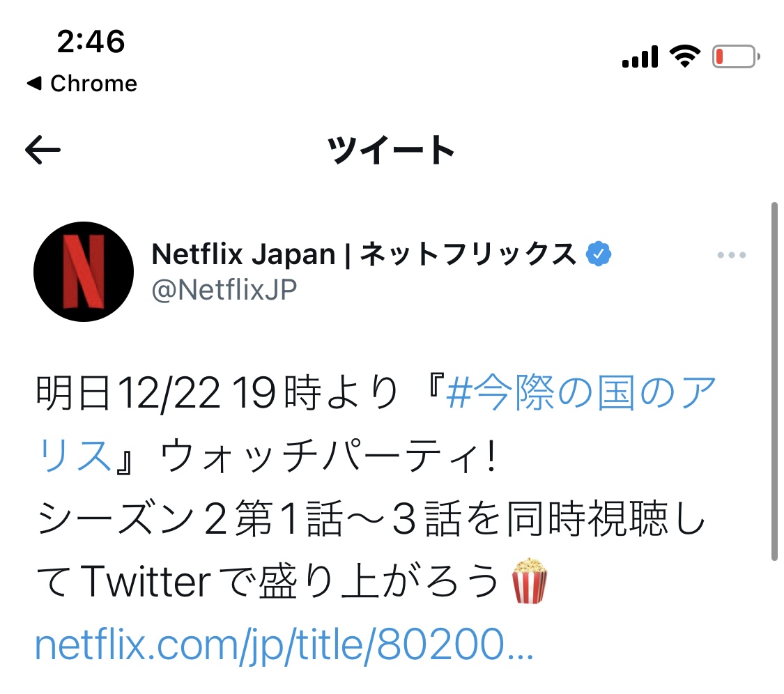Return to Chrome via the breadcrumb
Image resolution: width=784 pixels, height=694 pixels.
click(82, 83)
